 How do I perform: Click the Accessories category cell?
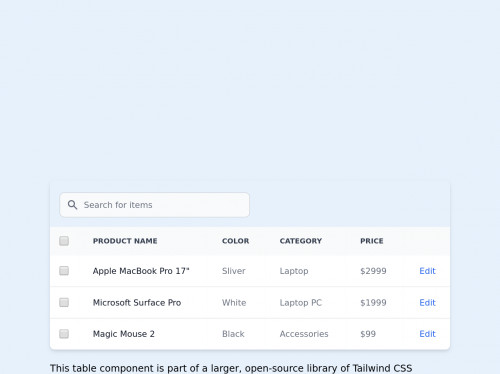(x=304, y=334)
